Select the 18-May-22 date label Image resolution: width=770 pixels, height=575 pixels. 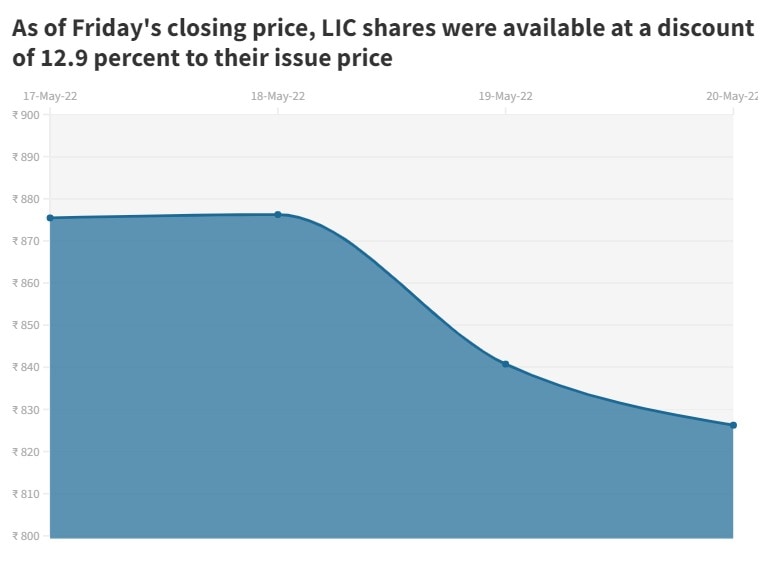point(278,96)
